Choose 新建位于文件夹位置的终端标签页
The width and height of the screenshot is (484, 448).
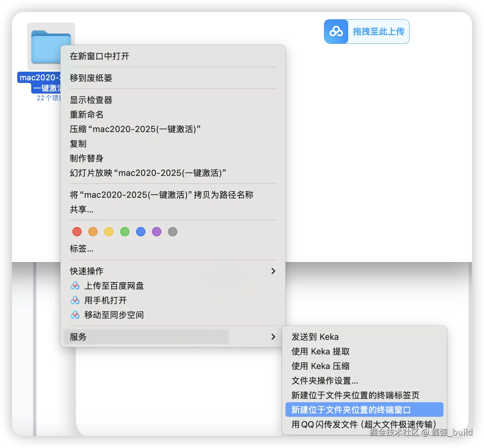tap(364, 395)
